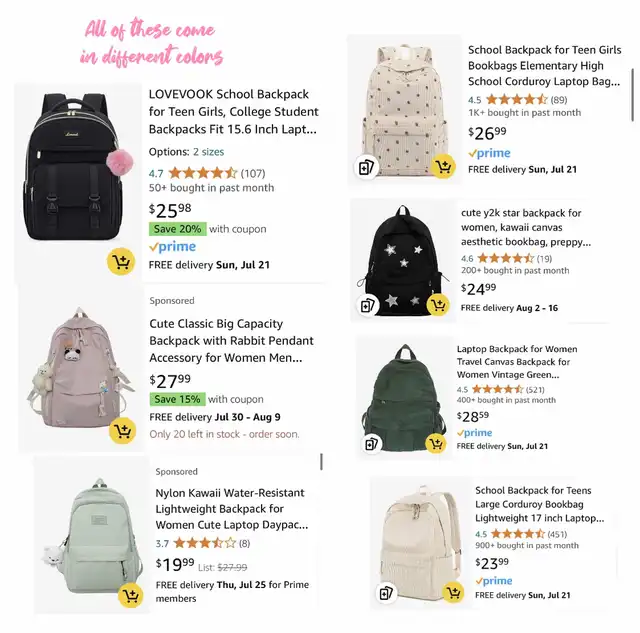Viewport: 640px width, 633px height.
Task: Add polka dot corduroy backpack to cart
Action: click(443, 166)
